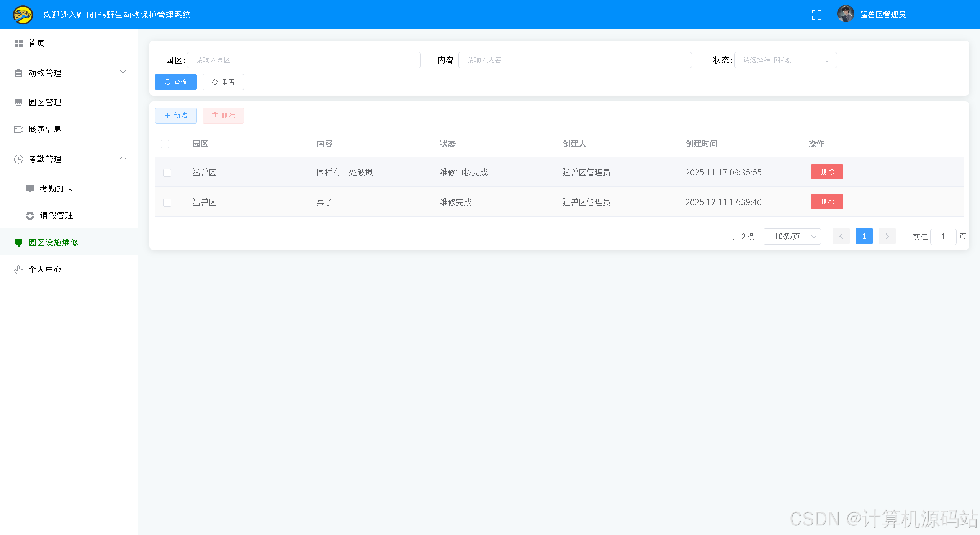The width and height of the screenshot is (980, 535).
Task: Click the 请假管理 circle icon
Action: coord(30,216)
